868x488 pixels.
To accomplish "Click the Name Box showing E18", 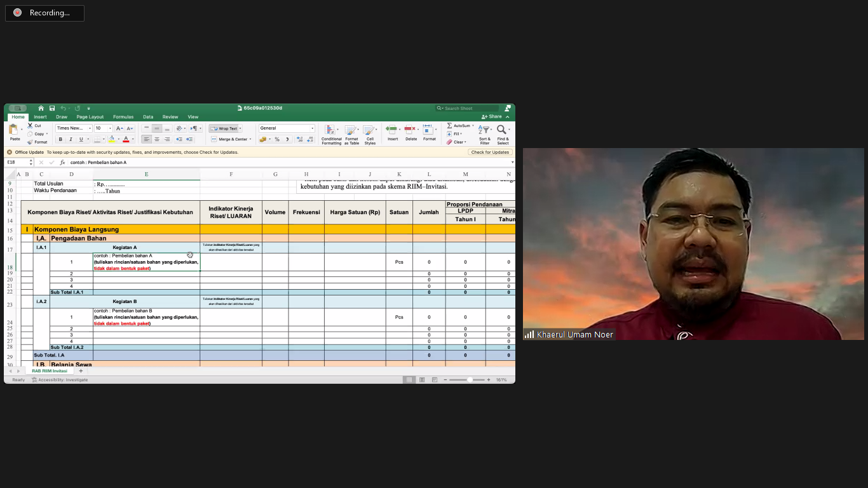I will (x=18, y=162).
